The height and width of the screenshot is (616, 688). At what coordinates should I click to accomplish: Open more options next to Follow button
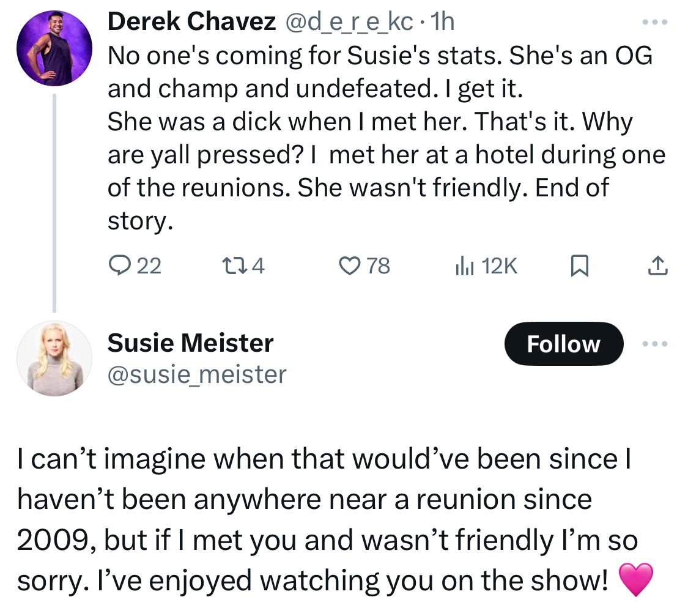point(655,344)
